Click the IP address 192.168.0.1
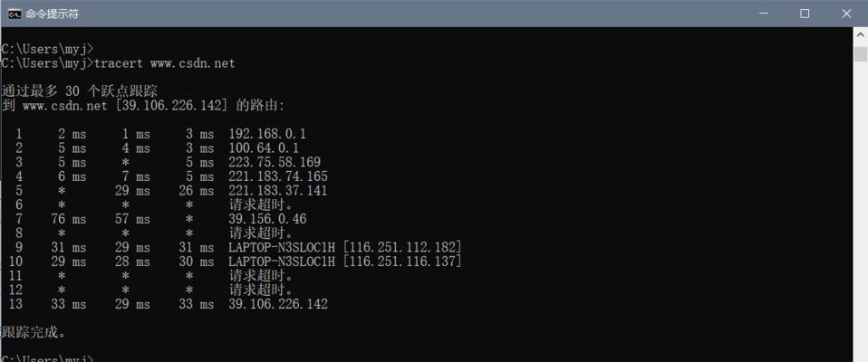868x362 pixels. click(267, 134)
